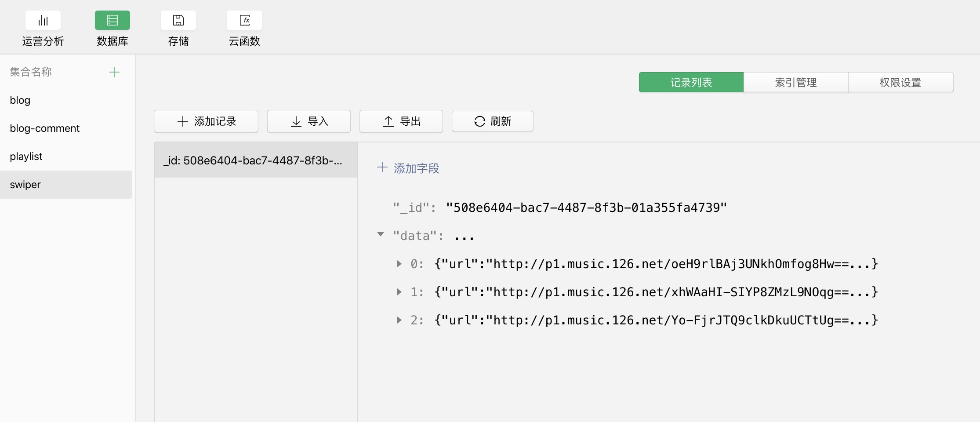
Task: Click the "data" field key
Action: click(x=415, y=236)
